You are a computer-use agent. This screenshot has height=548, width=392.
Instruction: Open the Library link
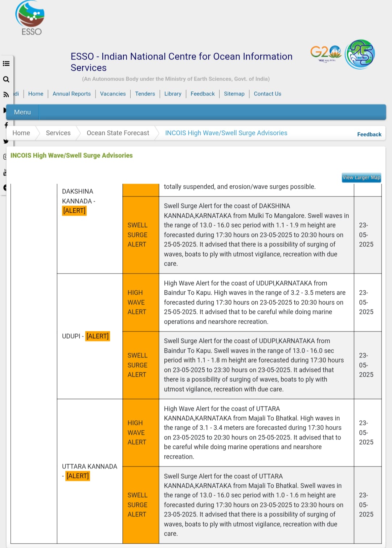173,94
